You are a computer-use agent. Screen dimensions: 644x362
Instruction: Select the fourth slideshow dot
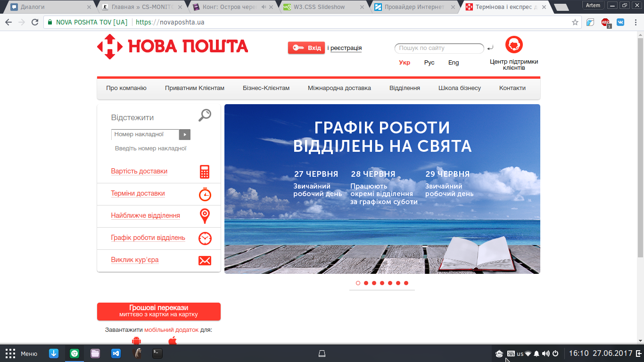[x=382, y=283]
